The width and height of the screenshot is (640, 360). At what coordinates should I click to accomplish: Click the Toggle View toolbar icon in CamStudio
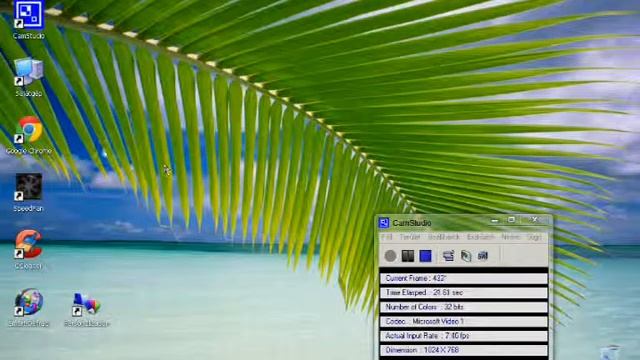448,256
